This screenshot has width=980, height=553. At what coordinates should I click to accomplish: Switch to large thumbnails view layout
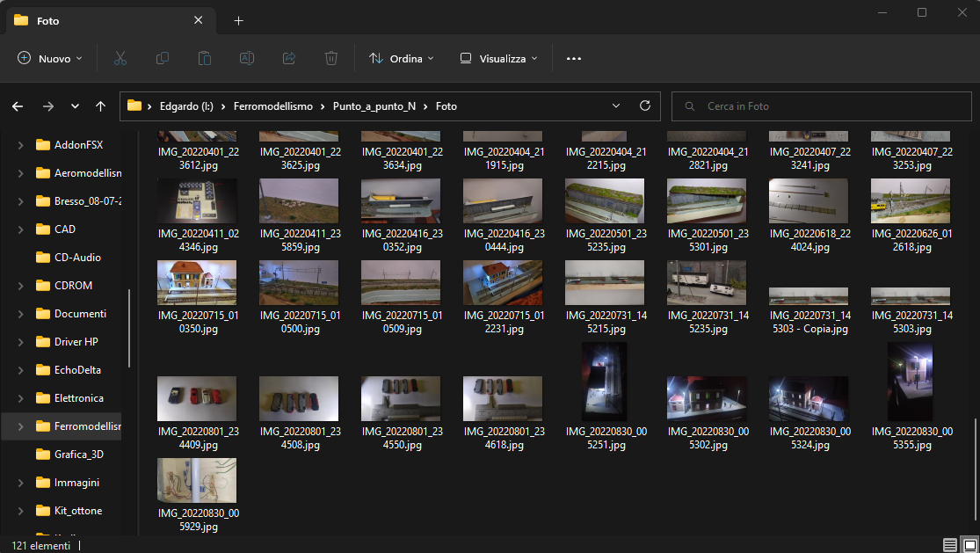(x=969, y=545)
